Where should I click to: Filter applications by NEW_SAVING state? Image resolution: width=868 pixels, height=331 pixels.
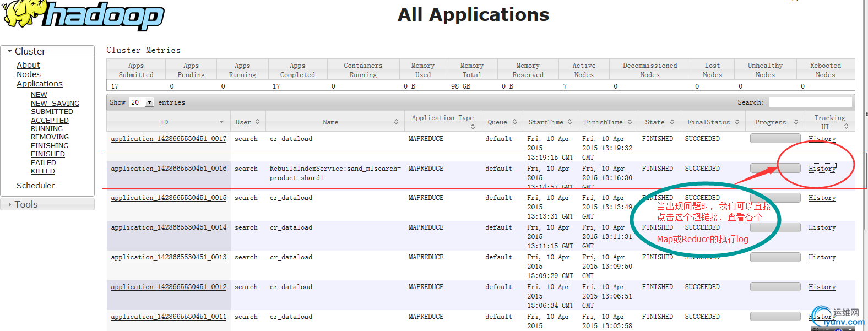[55, 103]
